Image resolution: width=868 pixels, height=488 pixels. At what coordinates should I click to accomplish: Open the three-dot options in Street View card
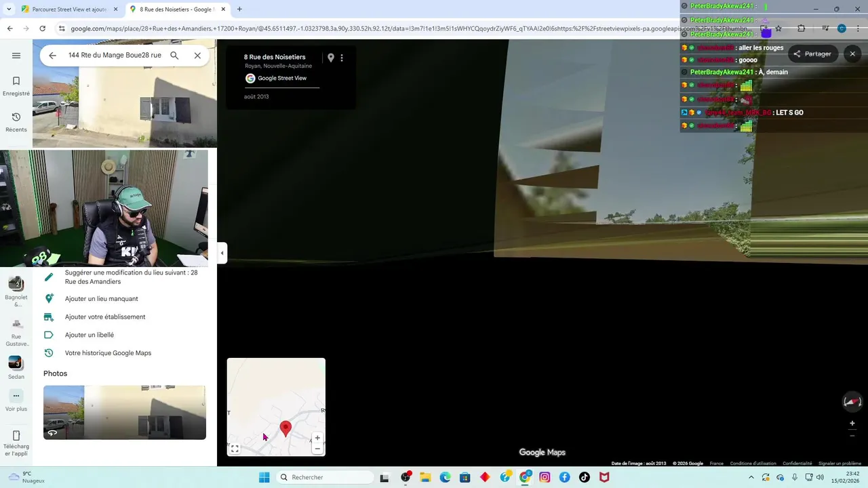click(x=342, y=58)
